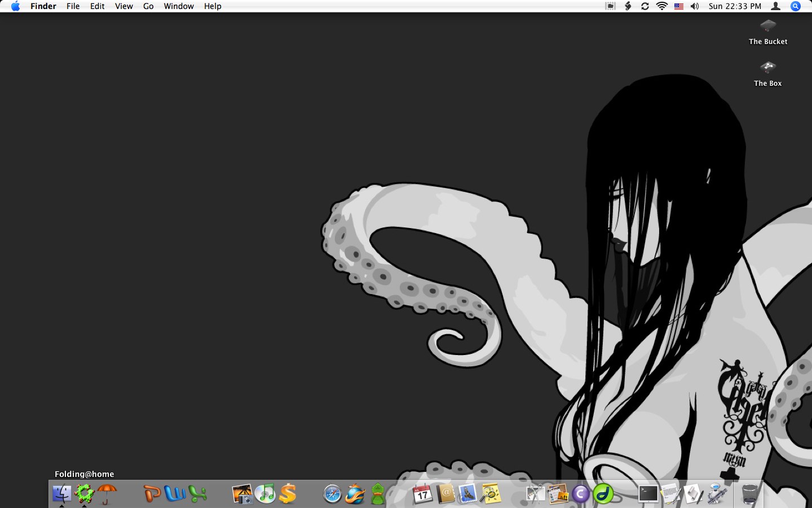
Task: Open the View menu
Action: click(x=124, y=6)
